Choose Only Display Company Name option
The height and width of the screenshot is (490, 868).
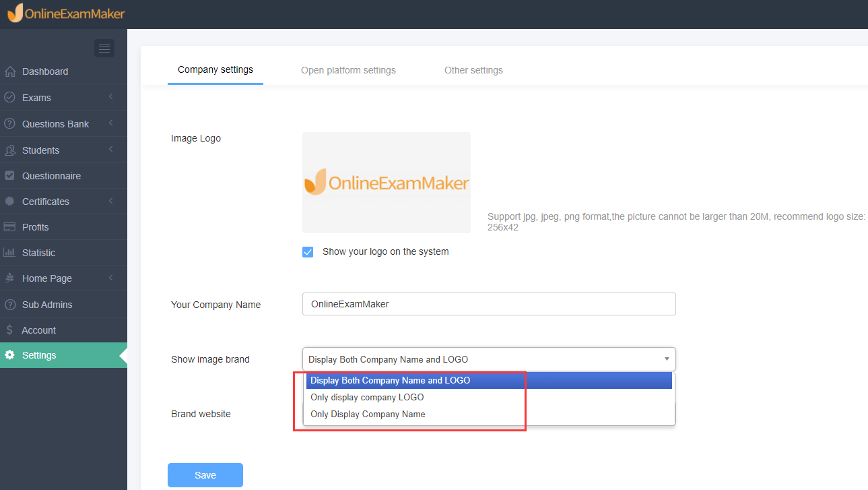click(489, 415)
